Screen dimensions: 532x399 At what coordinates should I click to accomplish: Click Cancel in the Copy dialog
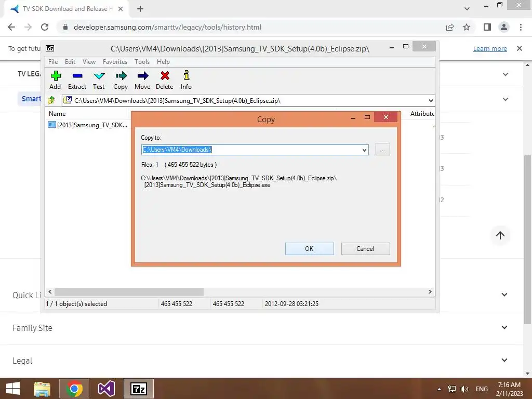[x=365, y=249]
